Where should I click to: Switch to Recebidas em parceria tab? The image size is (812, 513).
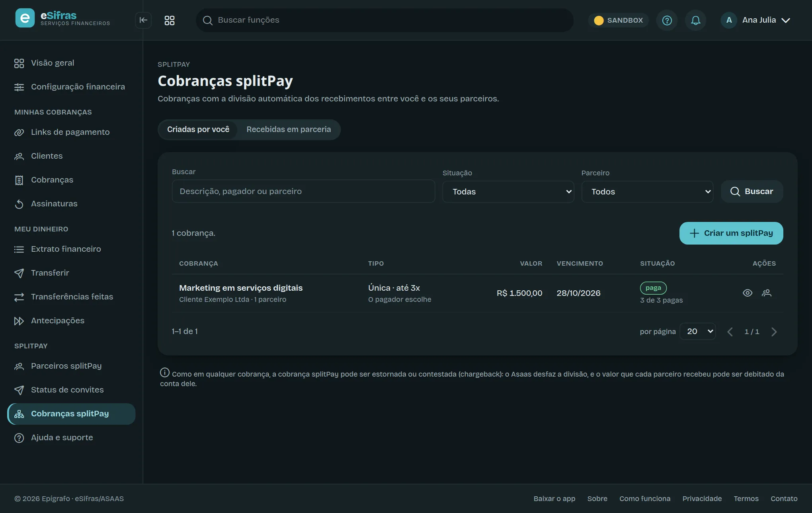[x=289, y=130]
